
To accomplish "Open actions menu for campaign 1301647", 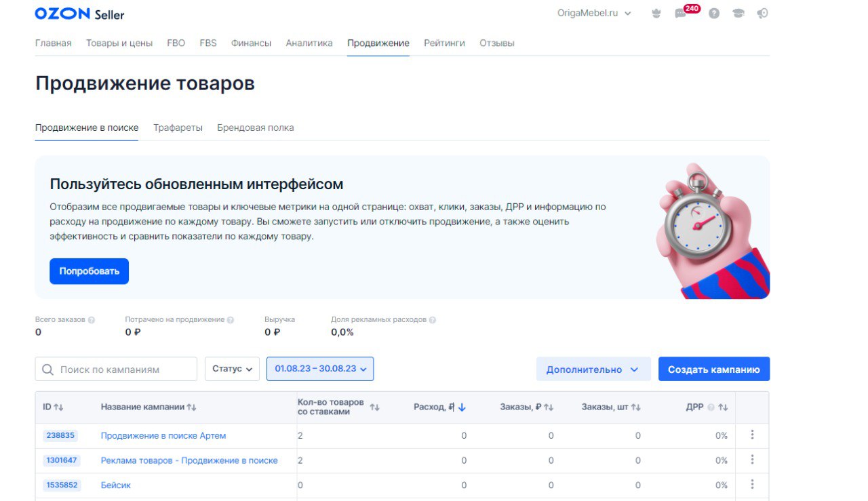I will tap(752, 460).
